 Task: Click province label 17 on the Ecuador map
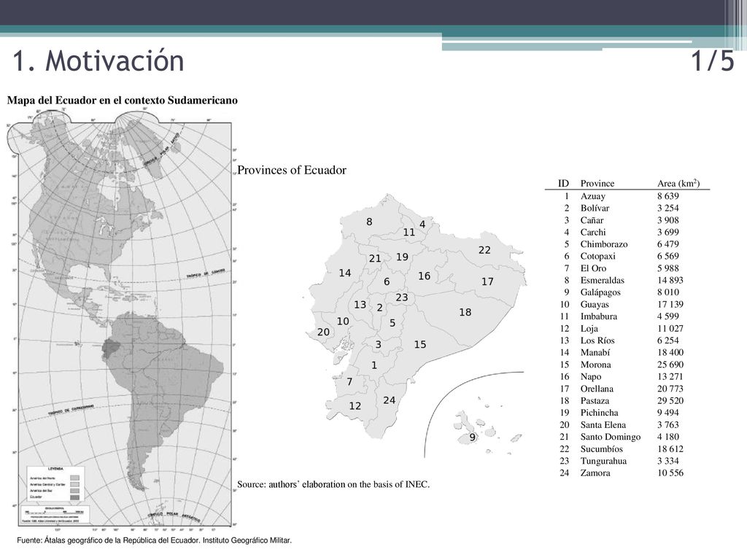(487, 282)
